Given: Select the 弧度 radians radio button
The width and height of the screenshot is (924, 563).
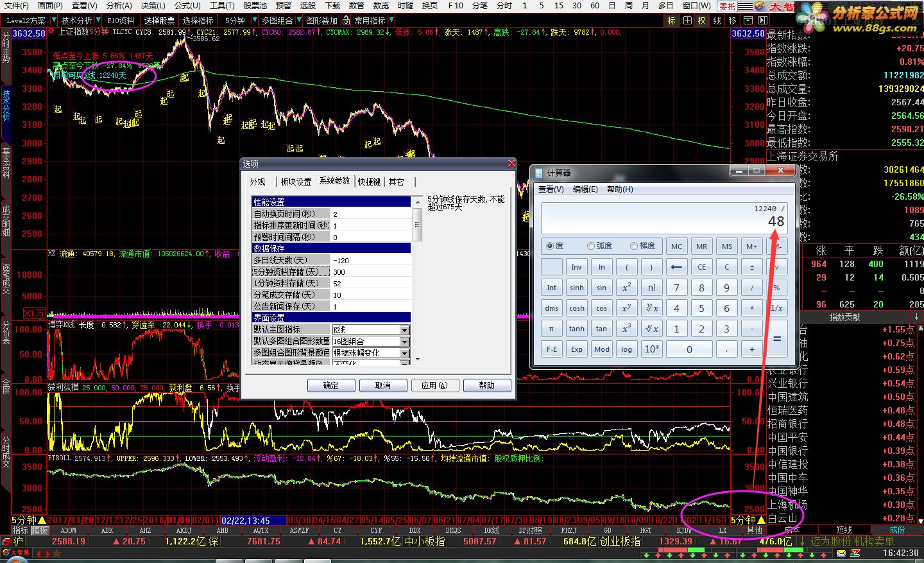Looking at the screenshot, I should (590, 246).
